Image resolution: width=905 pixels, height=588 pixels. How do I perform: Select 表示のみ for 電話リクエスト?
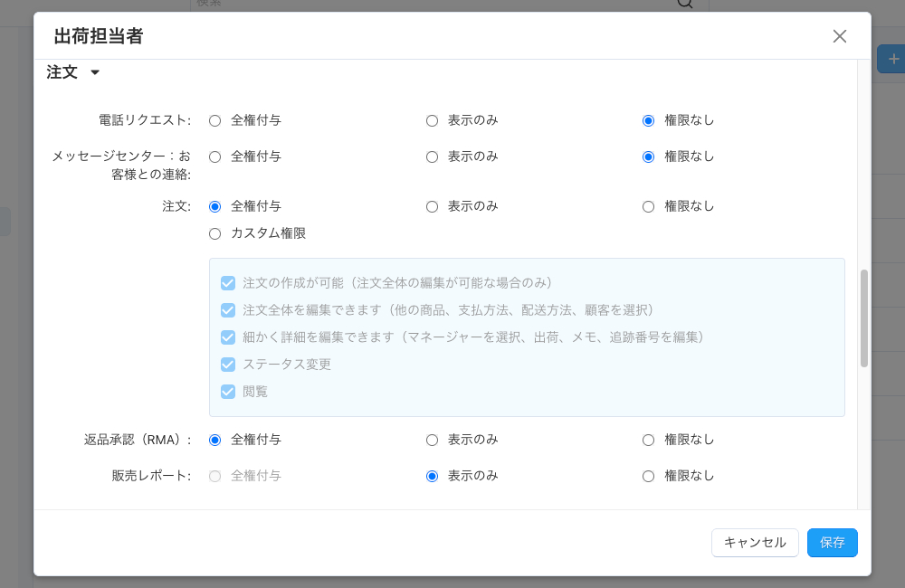tap(432, 120)
